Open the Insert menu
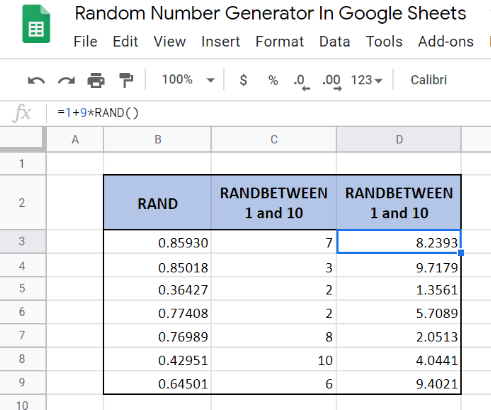 click(x=220, y=42)
